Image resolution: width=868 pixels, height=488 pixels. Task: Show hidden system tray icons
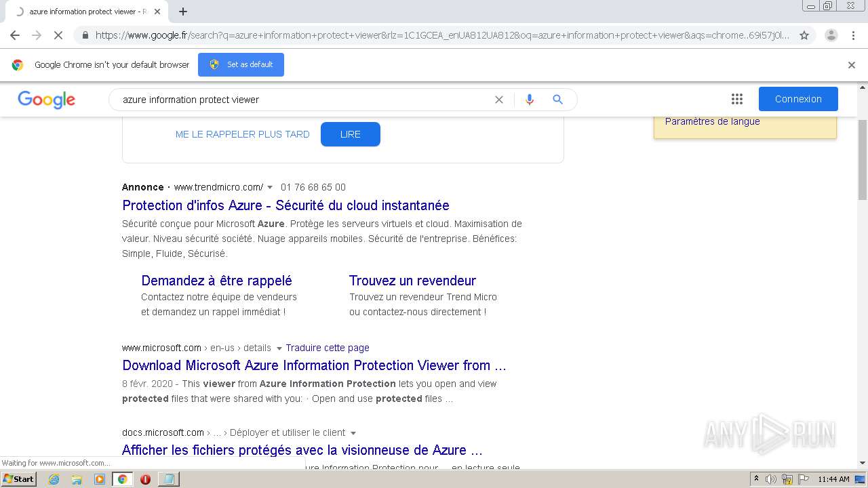[x=756, y=479]
